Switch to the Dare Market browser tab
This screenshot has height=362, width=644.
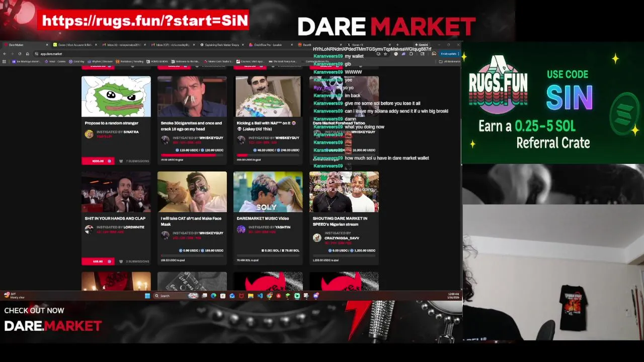tap(25, 45)
